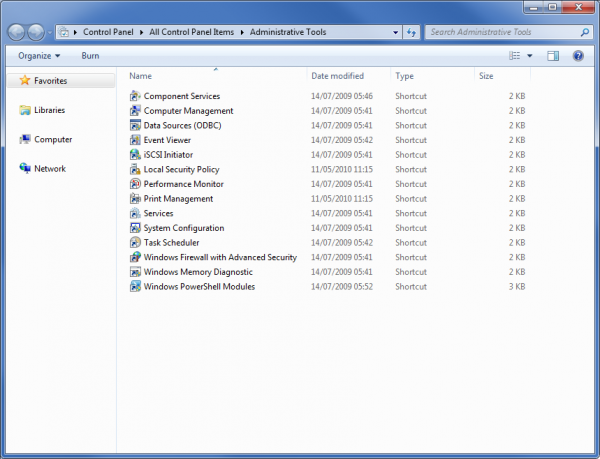Select the Event Viewer icon
The width and height of the screenshot is (600, 459).
135,140
